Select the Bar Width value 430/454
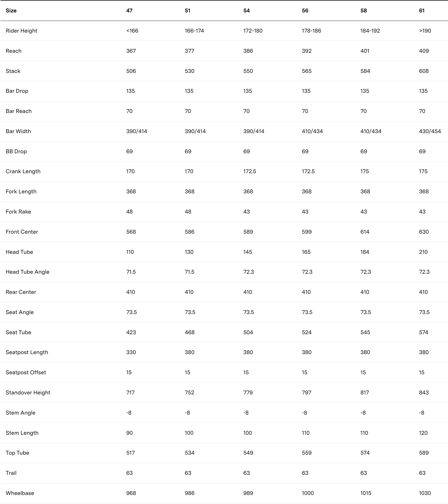The image size is (448, 504). [x=430, y=131]
